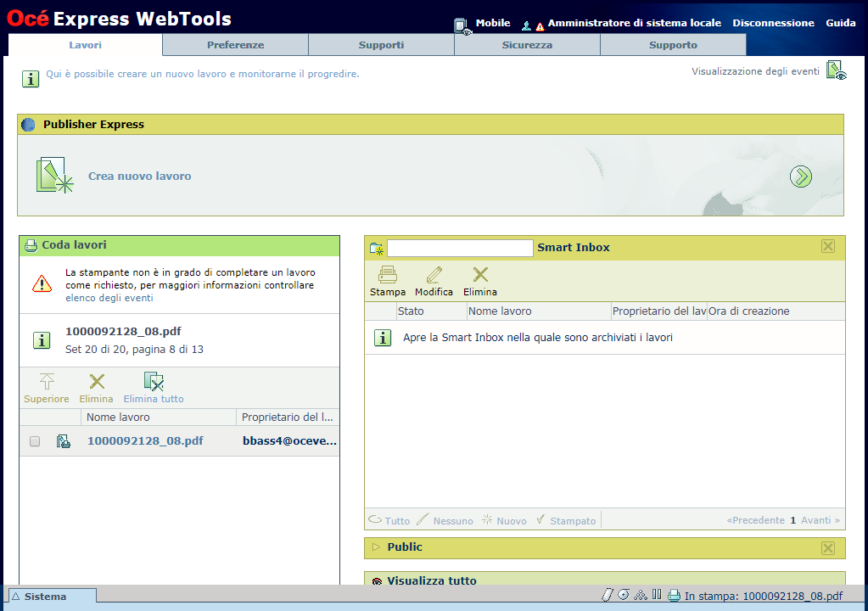This screenshot has width=868, height=611.
Task: Click the pause icon in status bar
Action: click(x=657, y=595)
